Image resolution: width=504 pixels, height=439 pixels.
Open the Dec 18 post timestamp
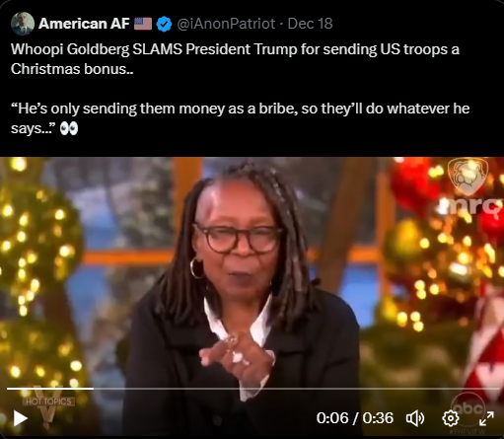click(x=310, y=24)
